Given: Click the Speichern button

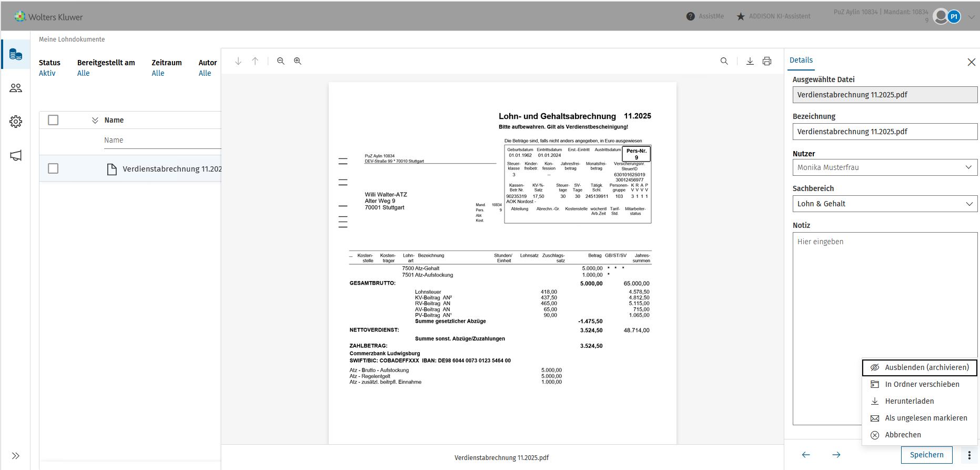Looking at the screenshot, I should coord(927,455).
